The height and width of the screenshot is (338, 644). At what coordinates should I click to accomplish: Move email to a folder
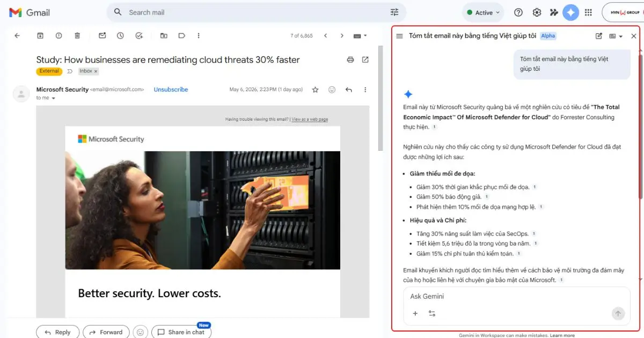(x=164, y=36)
